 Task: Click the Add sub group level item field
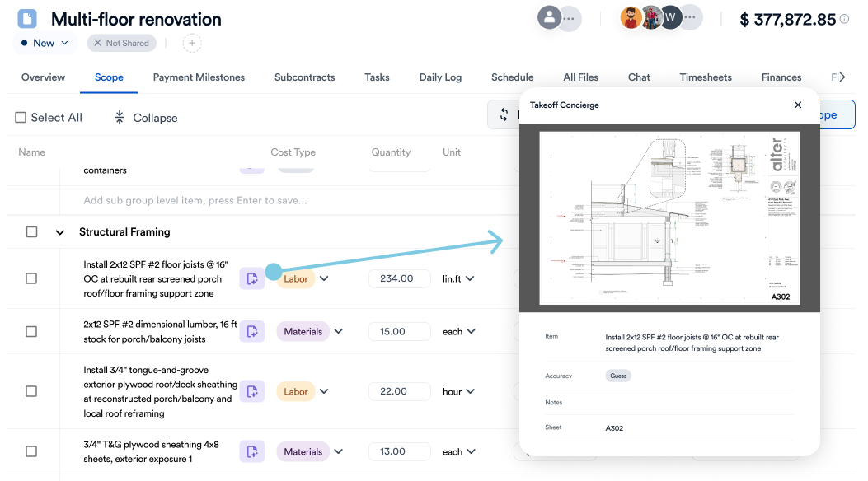tap(195, 201)
